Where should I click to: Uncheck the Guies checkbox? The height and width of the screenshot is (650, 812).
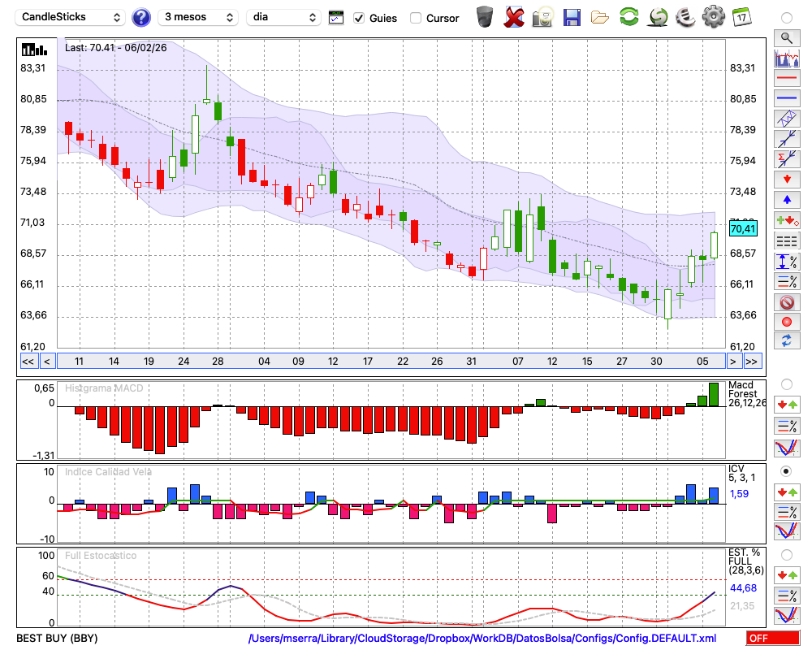(360, 18)
